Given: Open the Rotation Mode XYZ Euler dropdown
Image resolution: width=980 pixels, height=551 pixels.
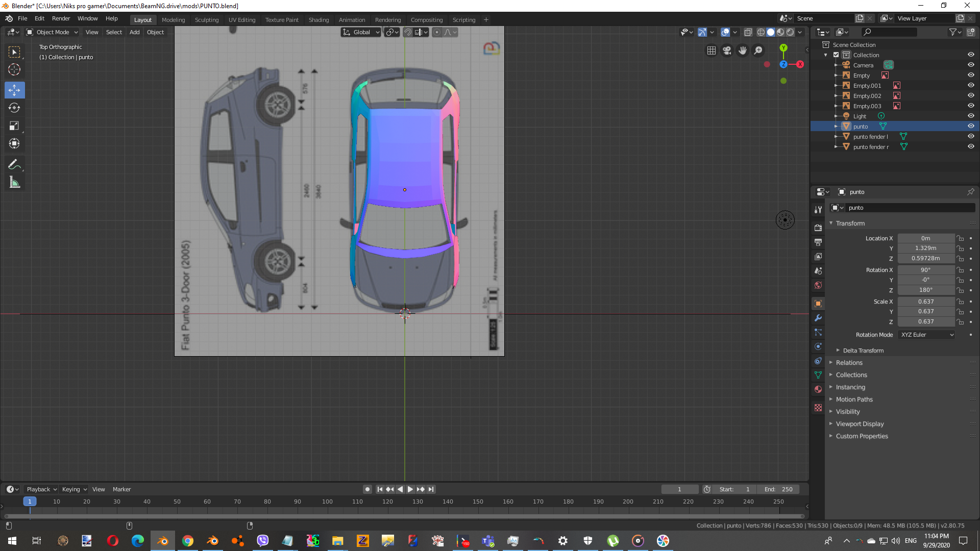Looking at the screenshot, I should [x=926, y=335].
